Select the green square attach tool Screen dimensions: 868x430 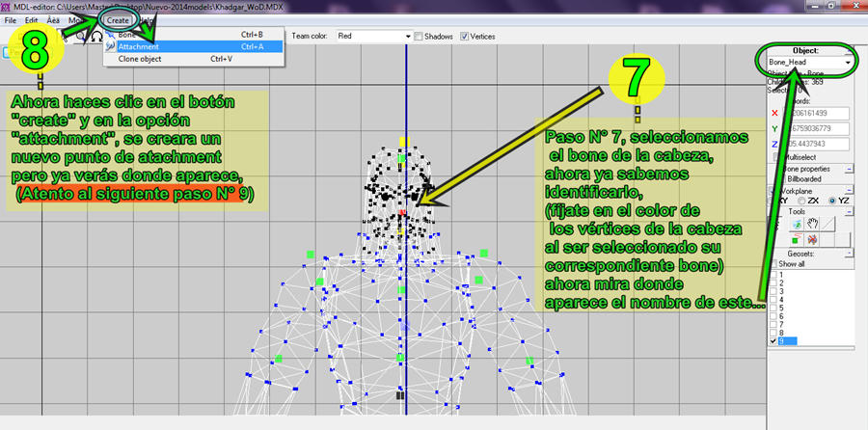(797, 239)
